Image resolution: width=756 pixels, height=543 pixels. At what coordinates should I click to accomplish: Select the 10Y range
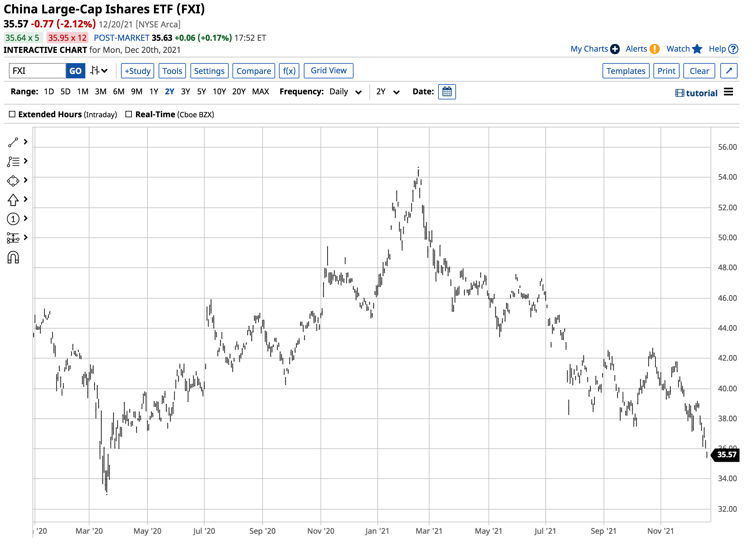coord(219,91)
